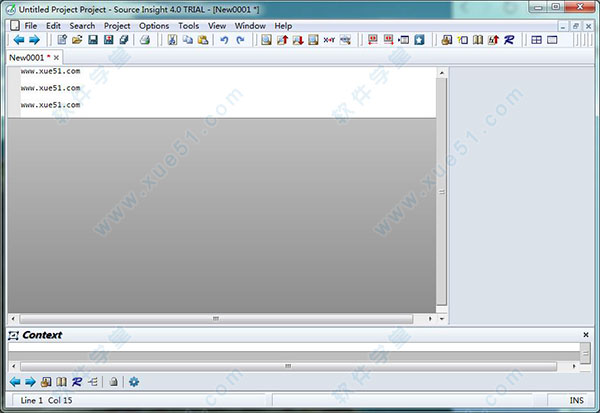Click the book icon in Context toolbar
Image resolution: width=600 pixels, height=413 pixels.
tap(61, 382)
